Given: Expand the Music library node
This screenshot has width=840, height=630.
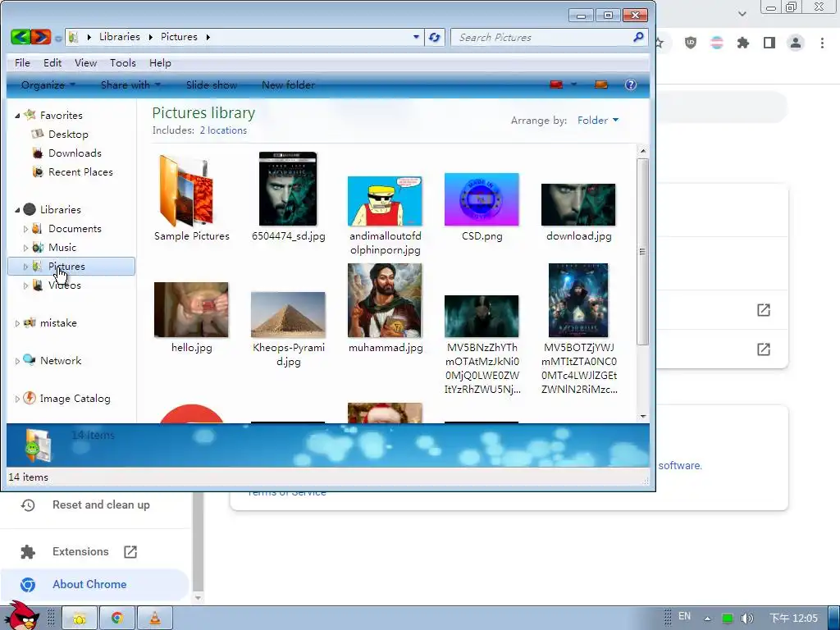Looking at the screenshot, I should (25, 248).
